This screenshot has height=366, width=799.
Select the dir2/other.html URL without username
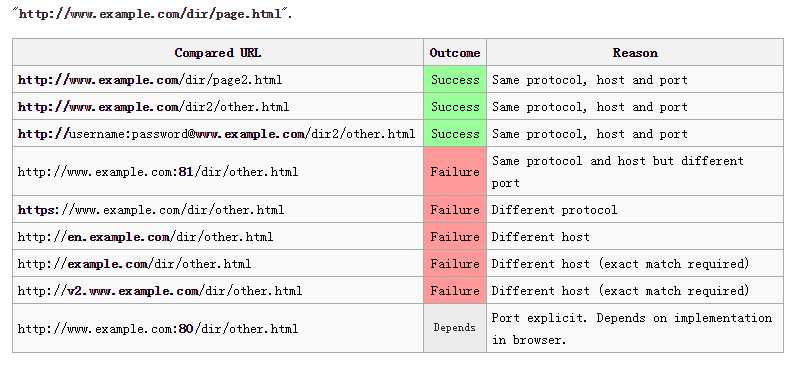point(218,107)
